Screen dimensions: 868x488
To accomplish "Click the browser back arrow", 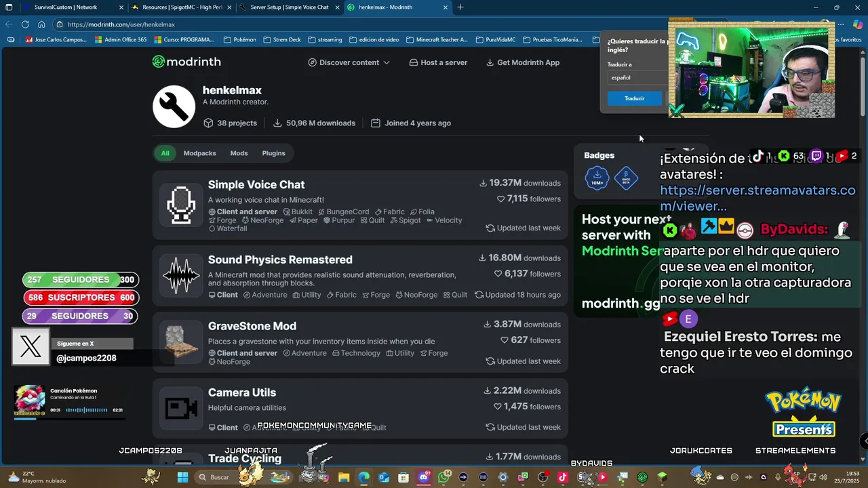I will 9,24.
